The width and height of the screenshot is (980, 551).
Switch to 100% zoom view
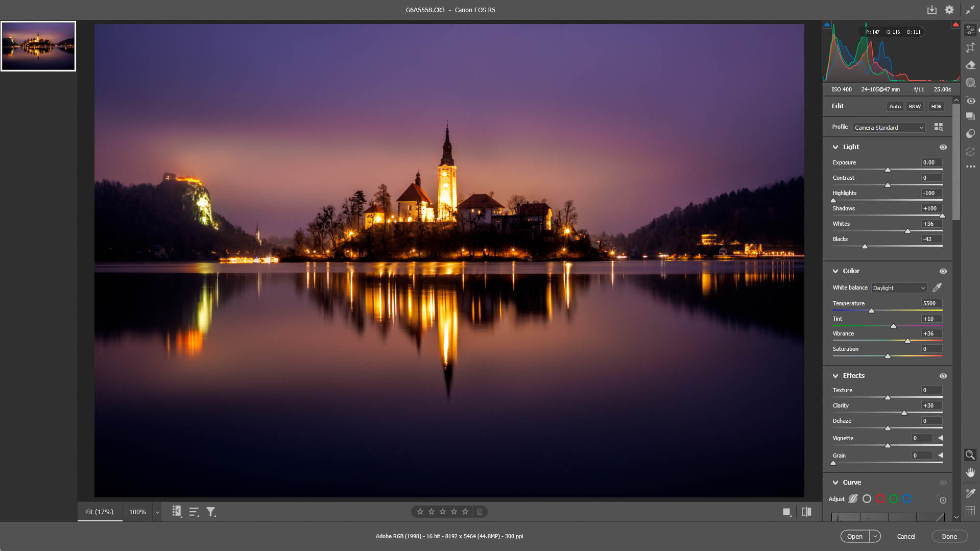click(x=137, y=512)
